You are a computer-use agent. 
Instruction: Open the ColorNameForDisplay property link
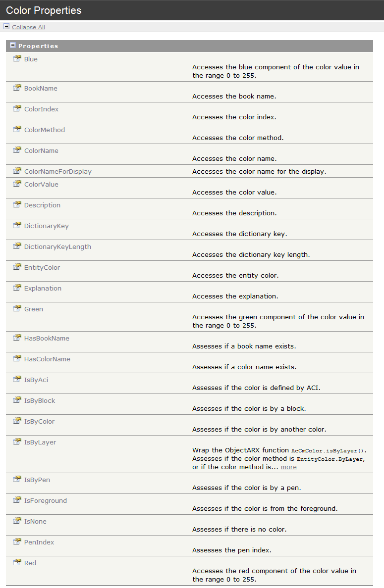point(58,171)
